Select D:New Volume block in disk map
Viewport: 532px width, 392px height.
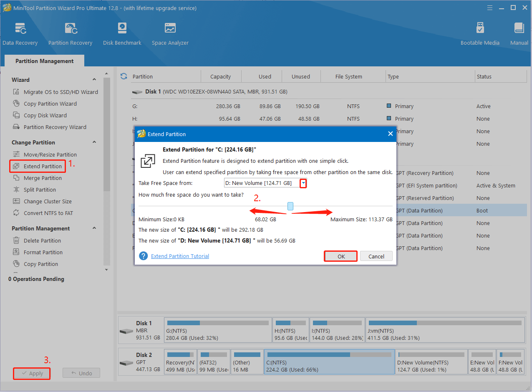point(431,362)
